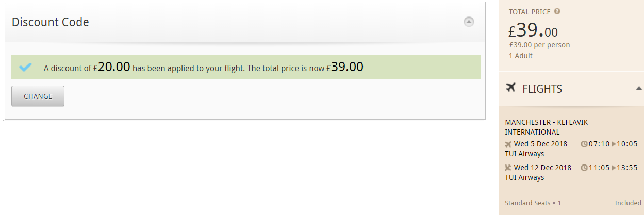This screenshot has width=644, height=215.
Task: Open the help icon beside TOTAL PRICE
Action: 557,11
